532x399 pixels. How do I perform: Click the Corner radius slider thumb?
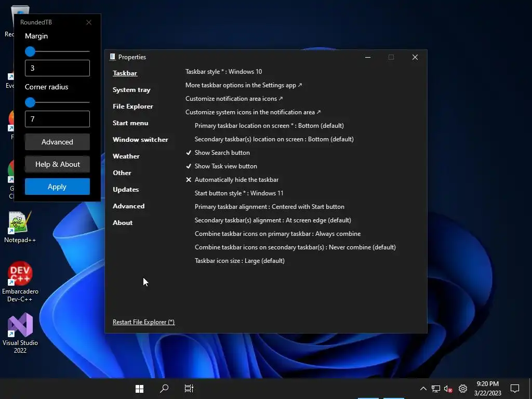(30, 102)
